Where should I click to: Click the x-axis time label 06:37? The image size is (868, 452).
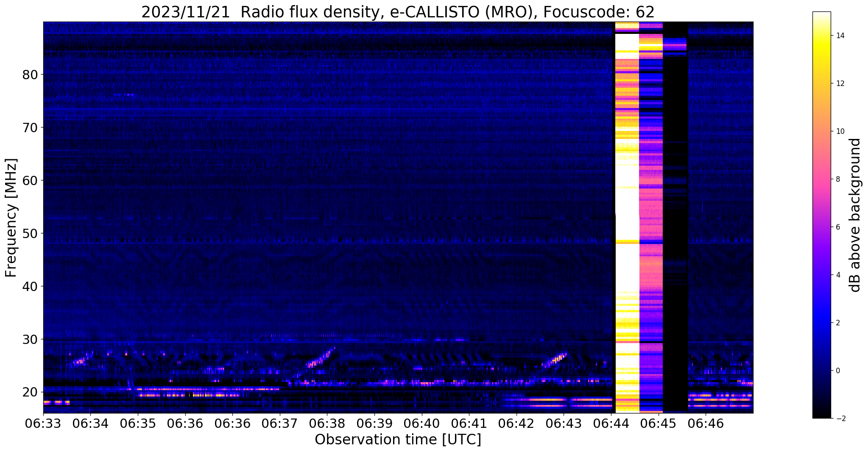(x=280, y=423)
